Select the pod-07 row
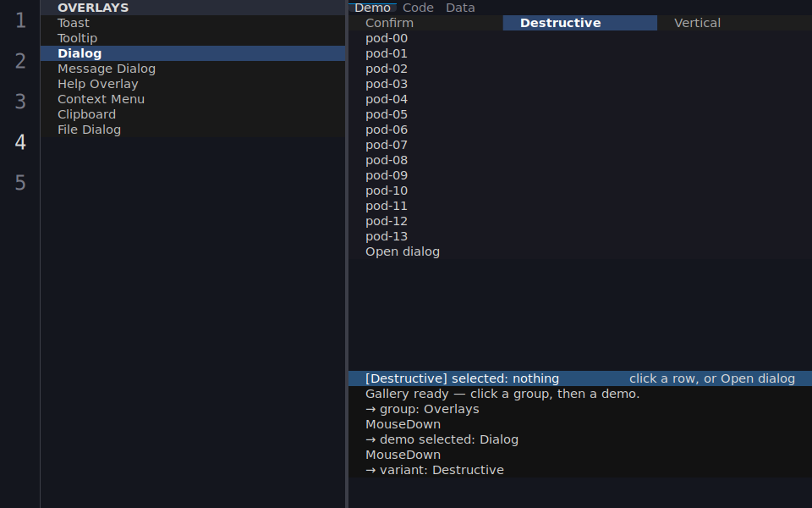812x508 pixels. coord(580,145)
